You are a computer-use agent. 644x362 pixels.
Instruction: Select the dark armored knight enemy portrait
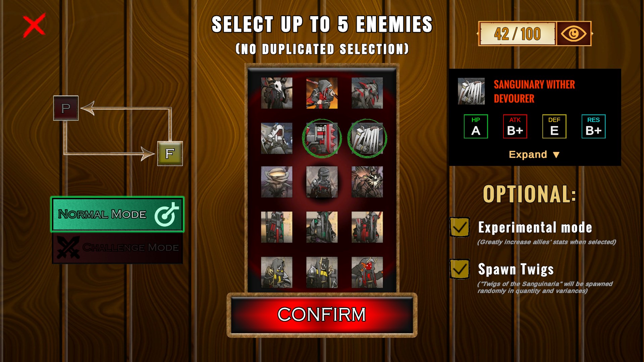(322, 182)
